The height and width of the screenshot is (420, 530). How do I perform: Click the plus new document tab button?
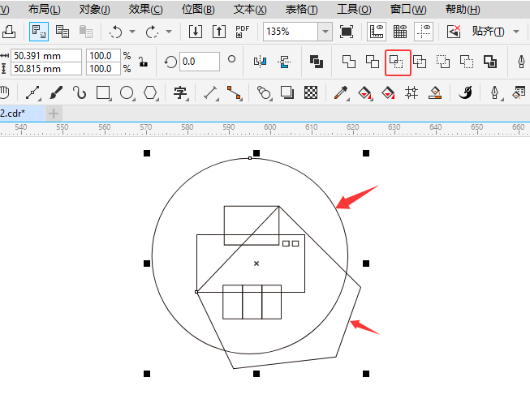(x=54, y=114)
